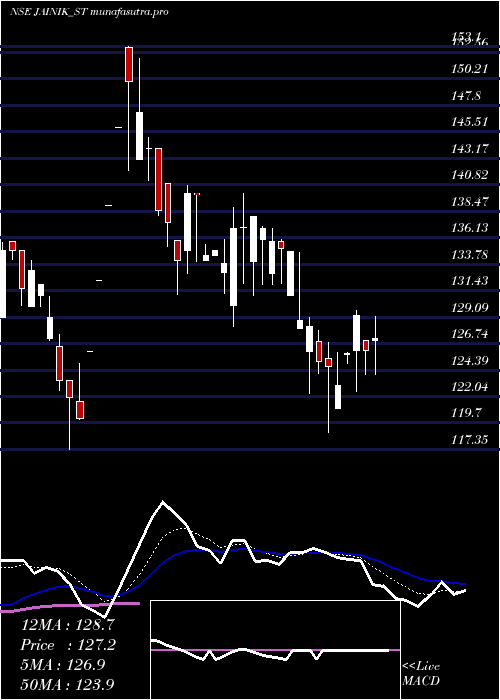Click the 129.09 price axis label
The image size is (500, 700).
[x=469, y=307]
